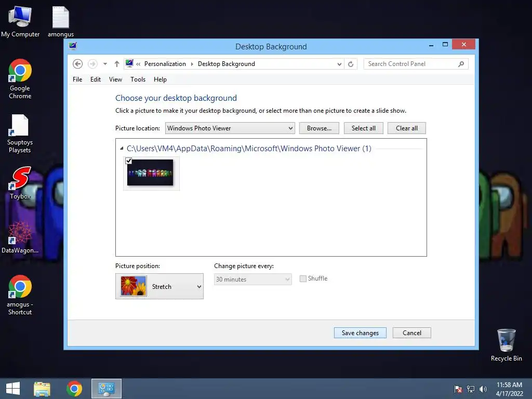532x399 pixels.
Task: Click the Browse... button
Action: tap(319, 128)
